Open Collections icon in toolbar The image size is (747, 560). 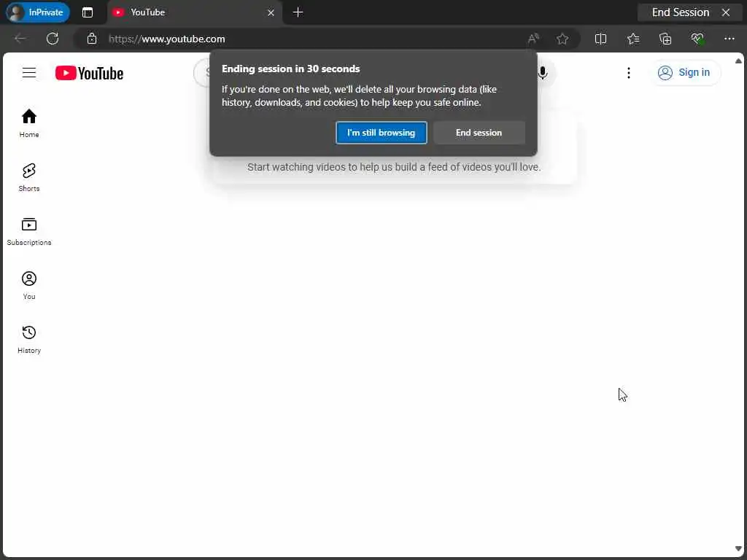pos(665,39)
